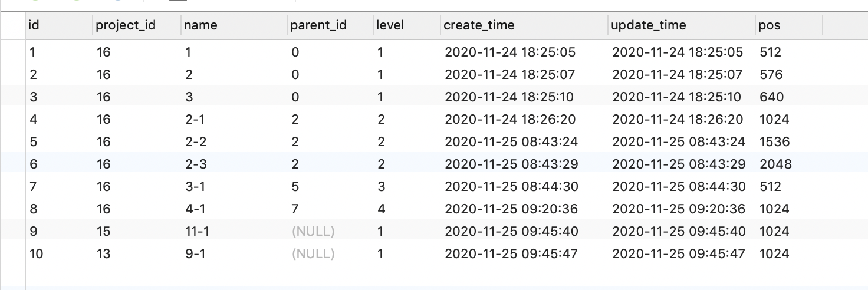Select the level column header
The width and height of the screenshot is (868, 290).
pyautogui.click(x=407, y=25)
